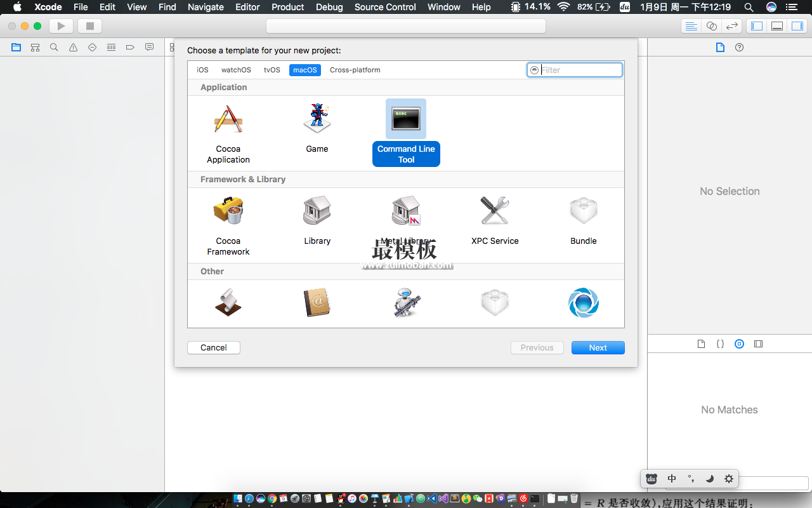
Task: Switch to the Cross-platform tab
Action: [x=355, y=70]
